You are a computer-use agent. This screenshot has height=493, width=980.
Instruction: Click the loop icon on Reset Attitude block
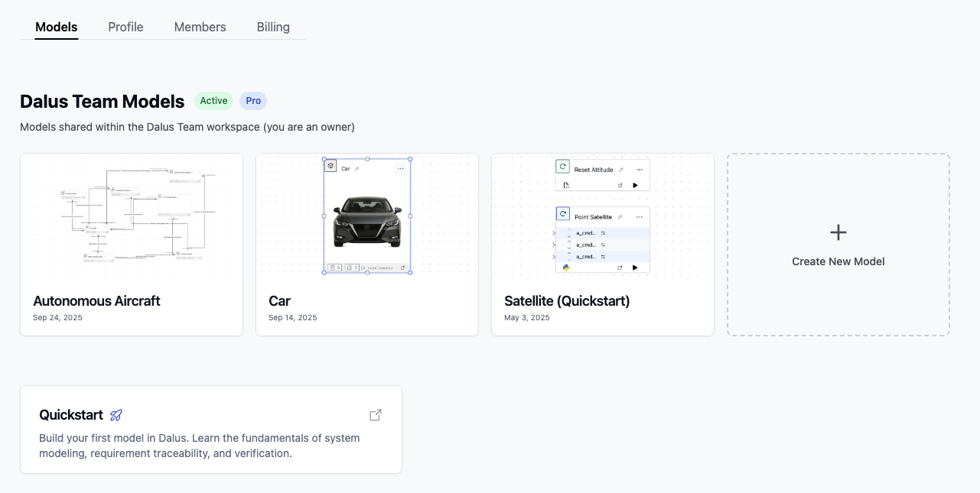(x=562, y=167)
